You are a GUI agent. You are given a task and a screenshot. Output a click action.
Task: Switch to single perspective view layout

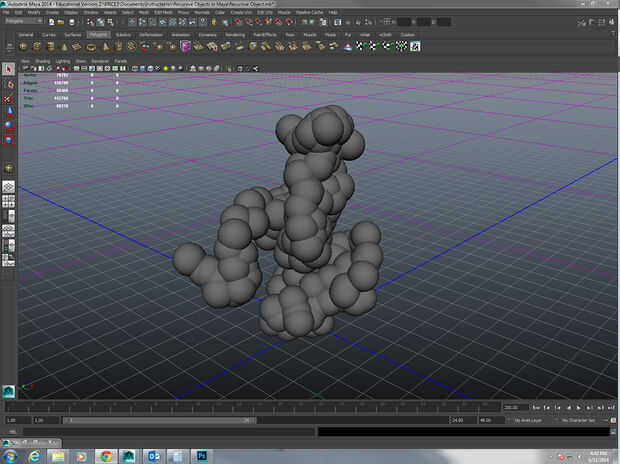click(9, 186)
